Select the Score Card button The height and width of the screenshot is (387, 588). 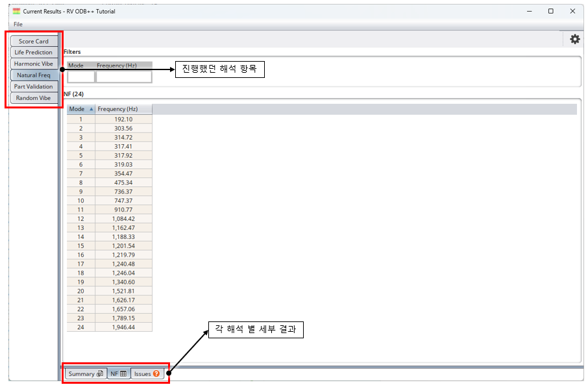[34, 42]
